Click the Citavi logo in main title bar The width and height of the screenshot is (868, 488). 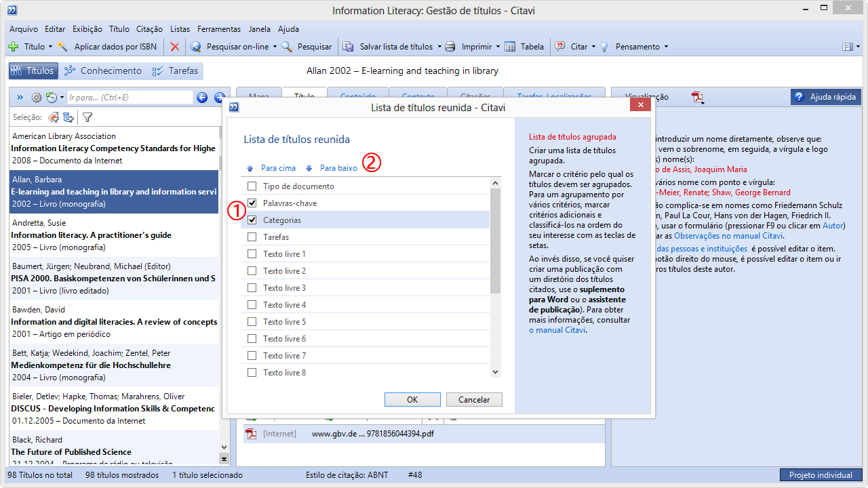12,10
